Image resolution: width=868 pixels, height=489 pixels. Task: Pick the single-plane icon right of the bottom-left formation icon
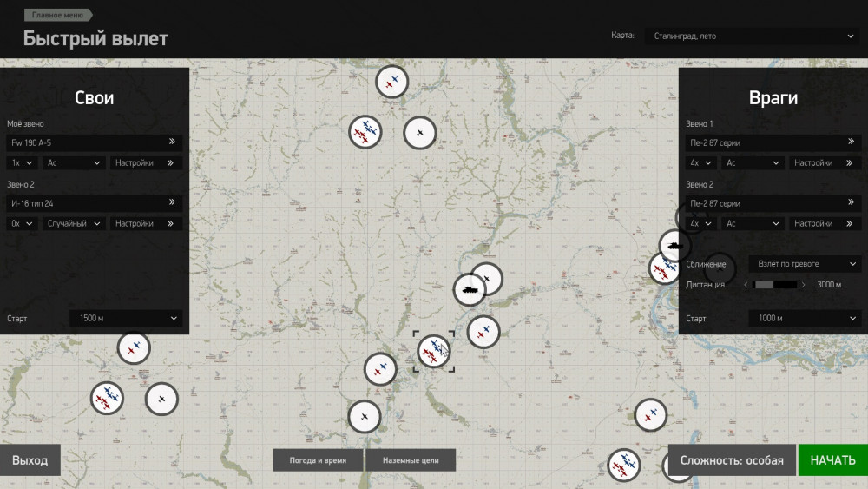click(x=161, y=399)
